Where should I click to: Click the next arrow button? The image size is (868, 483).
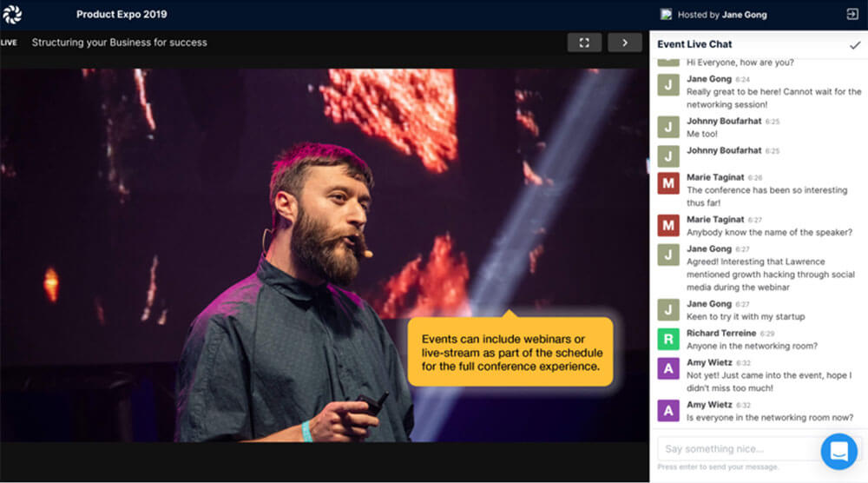click(624, 43)
